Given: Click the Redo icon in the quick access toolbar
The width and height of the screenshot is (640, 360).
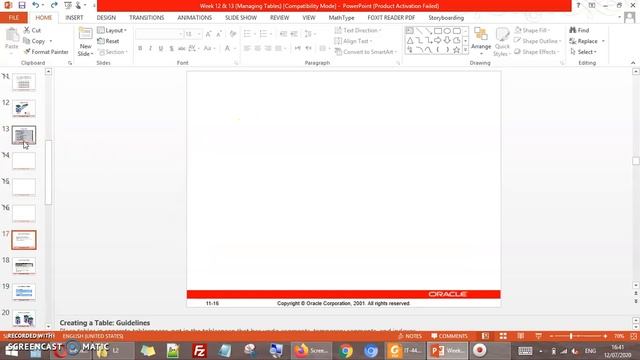Looking at the screenshot, I should coord(54,5).
